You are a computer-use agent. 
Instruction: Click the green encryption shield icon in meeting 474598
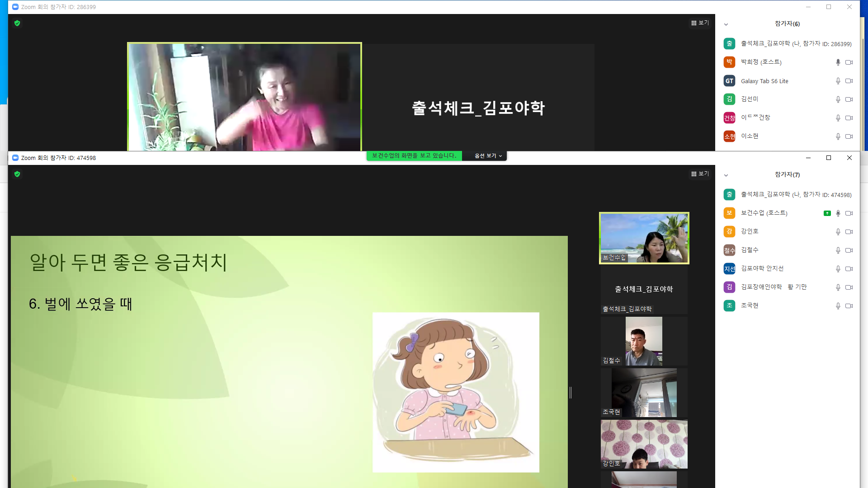[17, 174]
